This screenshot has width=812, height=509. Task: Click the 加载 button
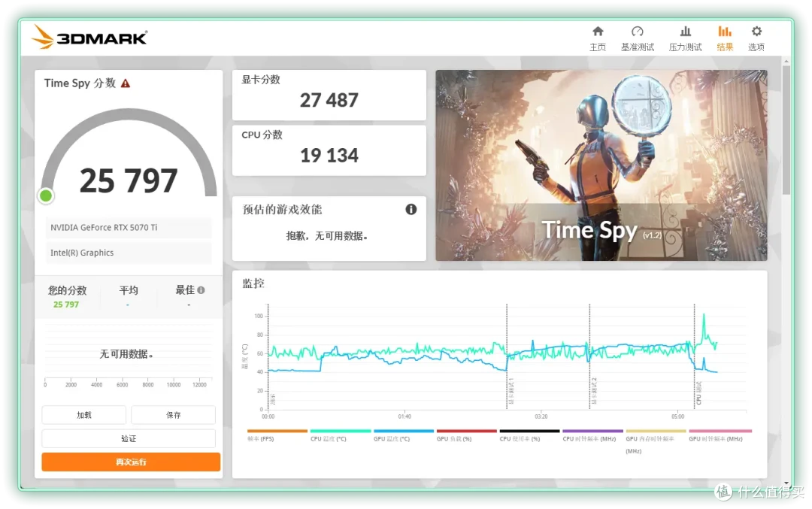click(84, 415)
